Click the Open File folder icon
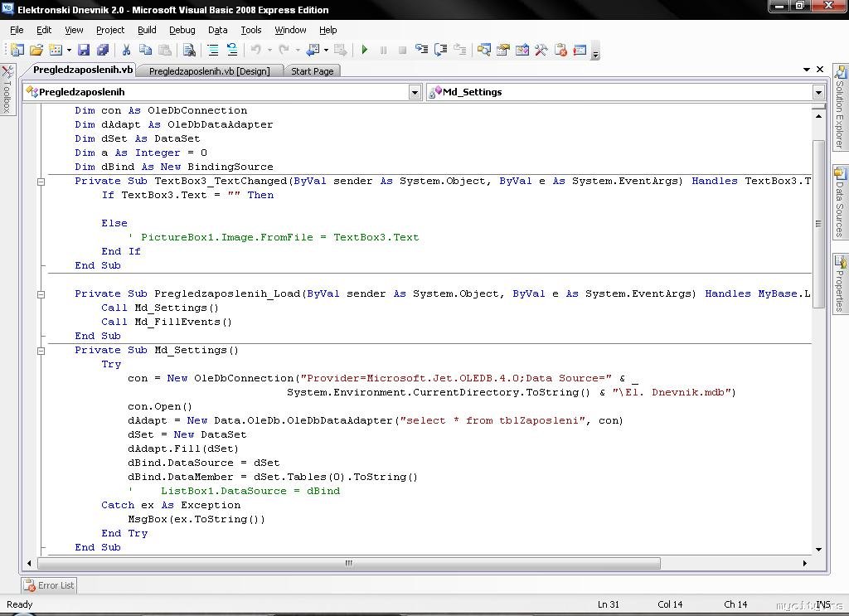 point(36,50)
